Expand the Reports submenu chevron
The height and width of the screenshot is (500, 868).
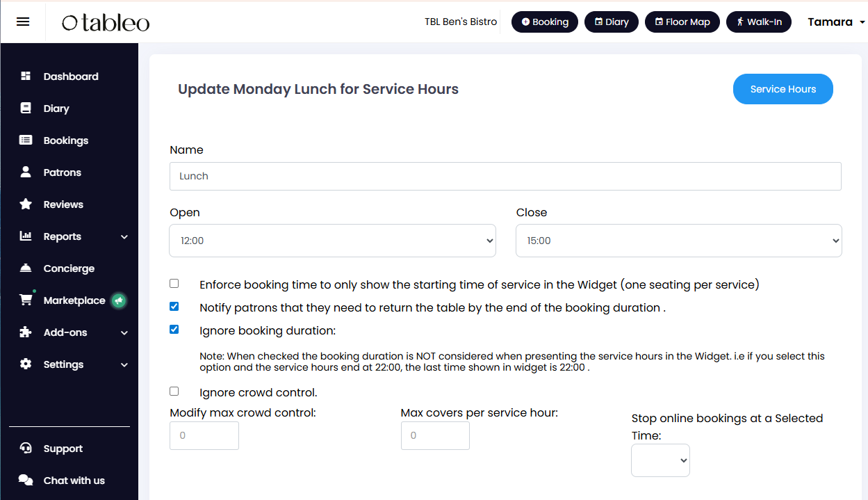124,237
